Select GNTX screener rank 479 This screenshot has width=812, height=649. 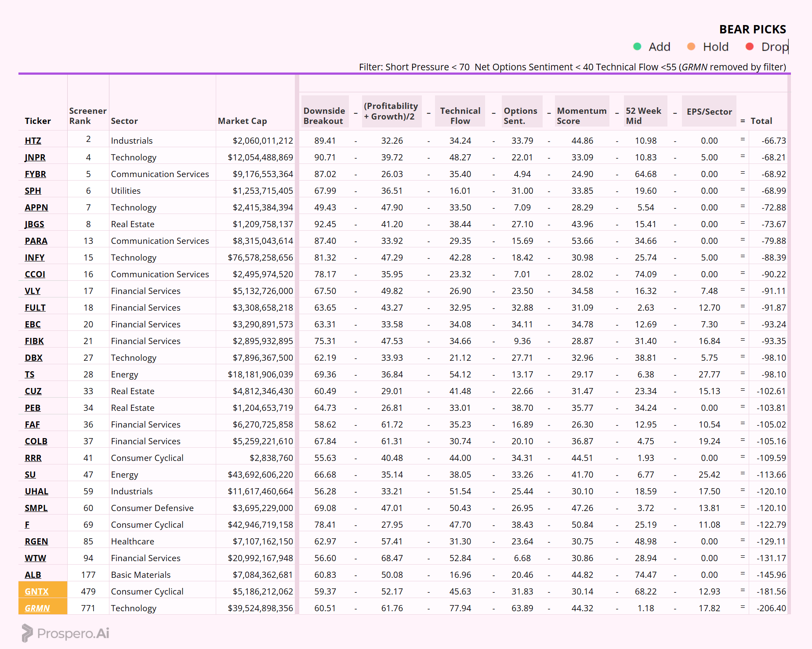(x=88, y=591)
